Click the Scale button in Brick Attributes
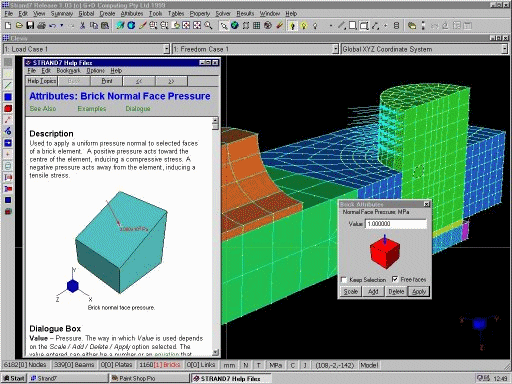This screenshot has height=384, width=512. [351, 292]
